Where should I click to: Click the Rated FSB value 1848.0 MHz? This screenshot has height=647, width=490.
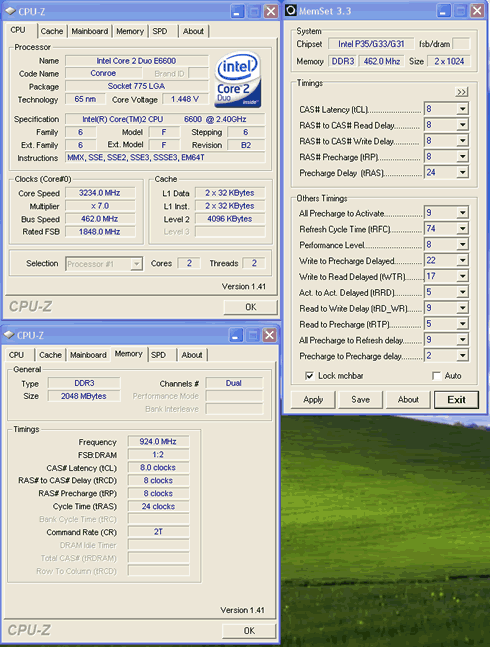click(100, 232)
